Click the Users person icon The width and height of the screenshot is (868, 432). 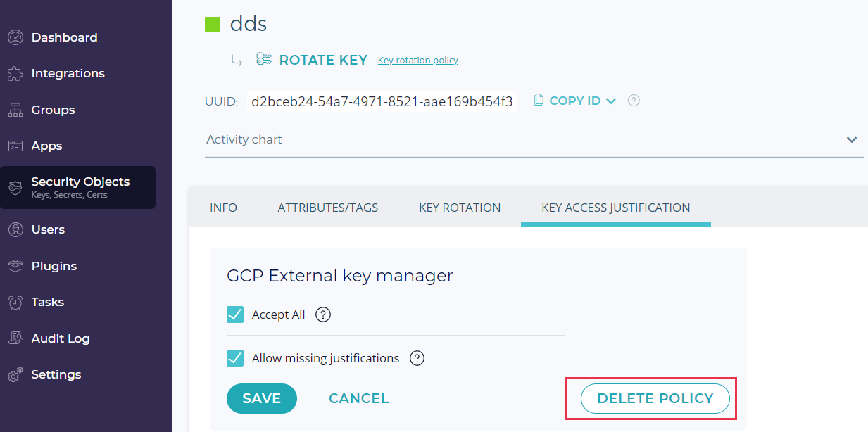(15, 229)
